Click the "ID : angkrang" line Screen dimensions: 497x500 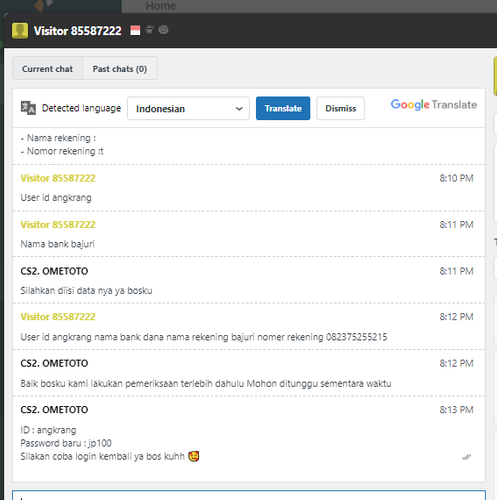pyautogui.click(x=48, y=430)
